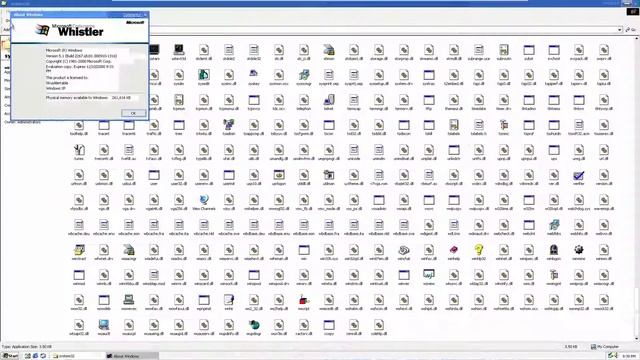Select the winhlp32 yellow question mark icon
Screen dimensions: 640x360
479,250
